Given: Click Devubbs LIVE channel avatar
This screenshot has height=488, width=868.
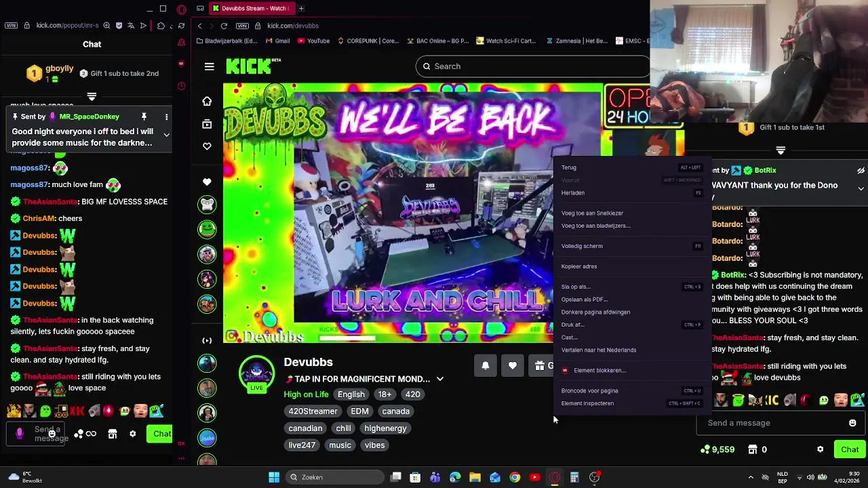Looking at the screenshot, I should [256, 373].
